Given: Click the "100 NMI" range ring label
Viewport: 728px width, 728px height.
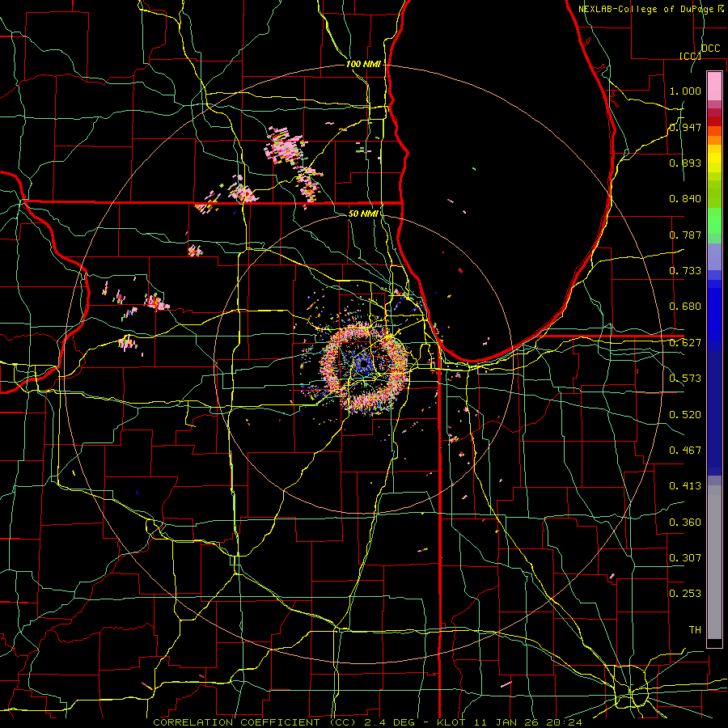Looking at the screenshot, I should (363, 64).
